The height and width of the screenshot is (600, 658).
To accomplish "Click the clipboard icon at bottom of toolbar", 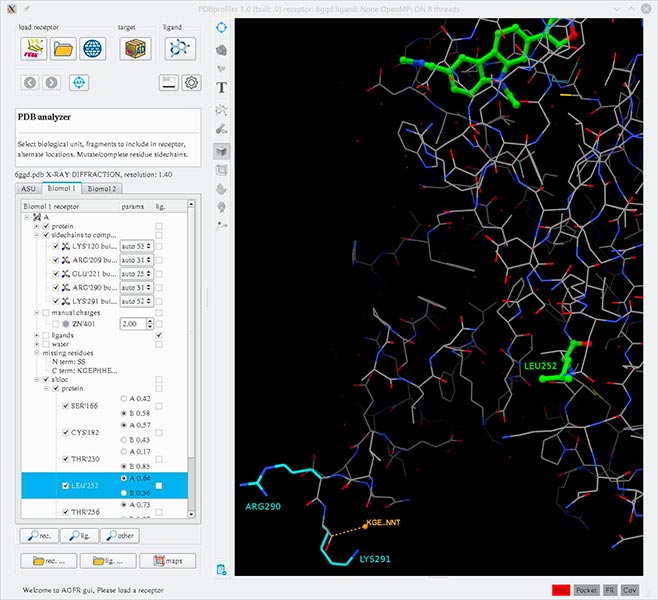I will 221,570.
